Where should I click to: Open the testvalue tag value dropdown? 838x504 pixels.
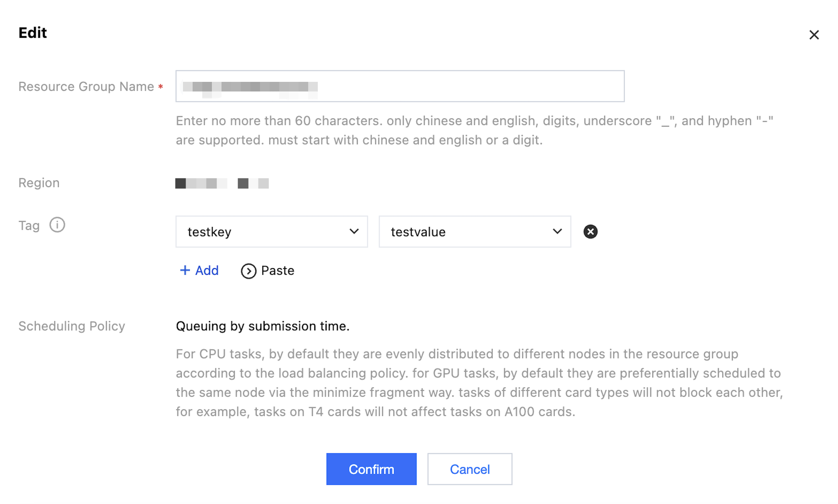point(474,231)
